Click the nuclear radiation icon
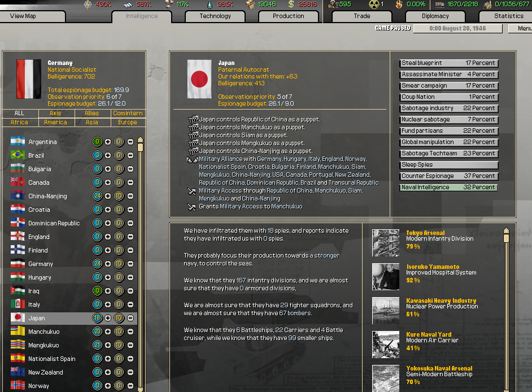 [x=373, y=5]
